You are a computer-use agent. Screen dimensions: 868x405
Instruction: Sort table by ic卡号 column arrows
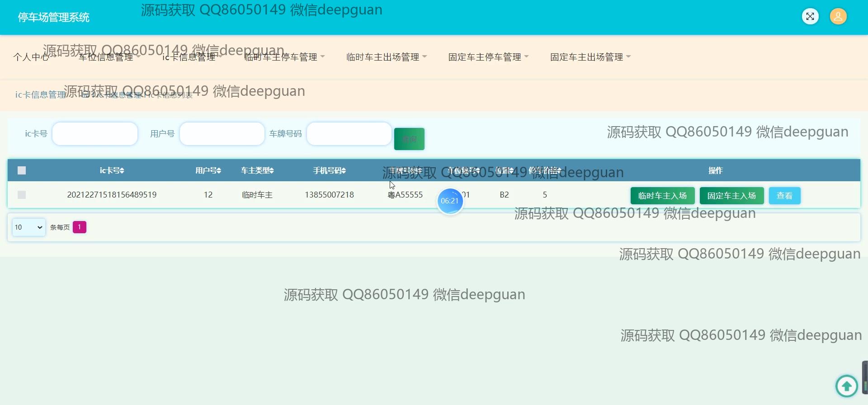pyautogui.click(x=122, y=171)
